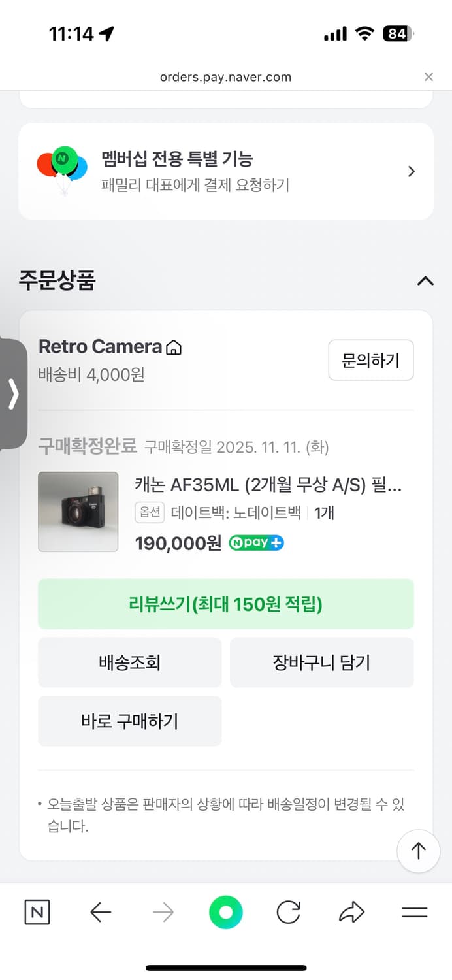Tap the share icon in bottom toolbar
The width and height of the screenshot is (452, 980).
click(x=351, y=913)
